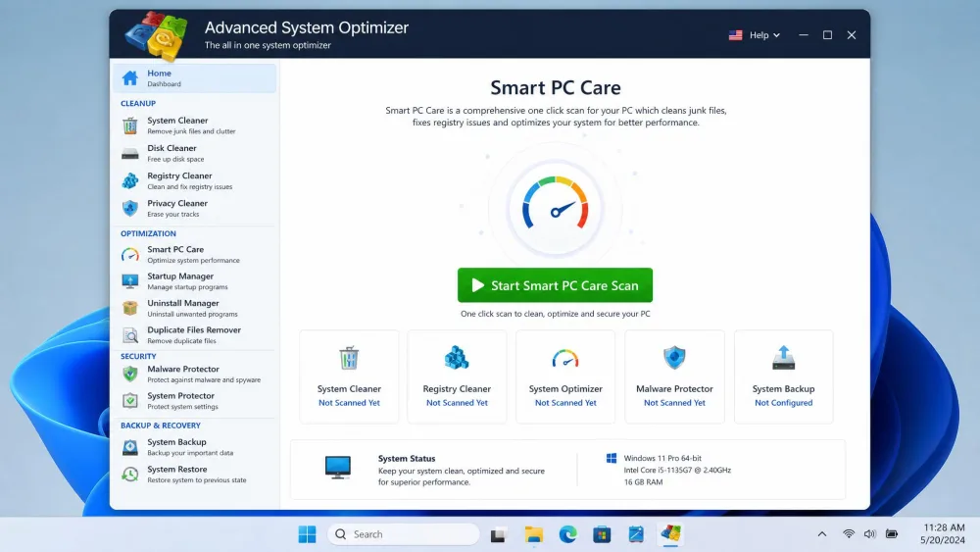This screenshot has height=552, width=980.
Task: Click 'Not Scanned Yet' under System Optimizer card
Action: click(x=565, y=403)
